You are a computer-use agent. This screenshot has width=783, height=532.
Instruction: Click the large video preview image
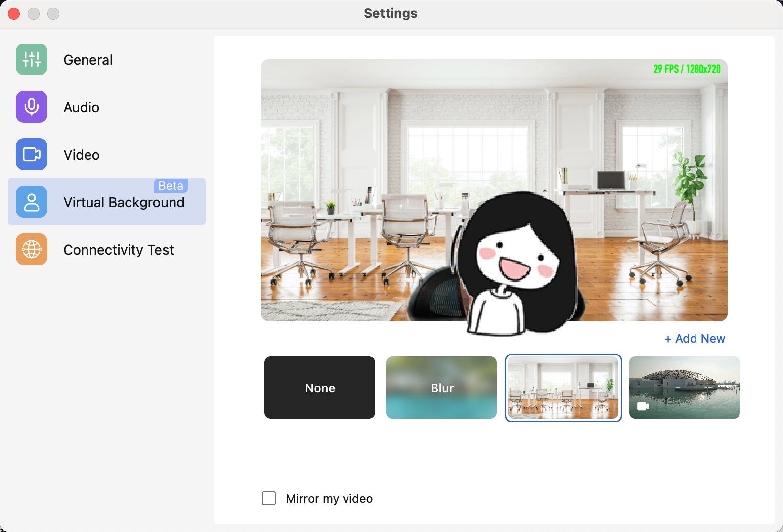coord(494,190)
